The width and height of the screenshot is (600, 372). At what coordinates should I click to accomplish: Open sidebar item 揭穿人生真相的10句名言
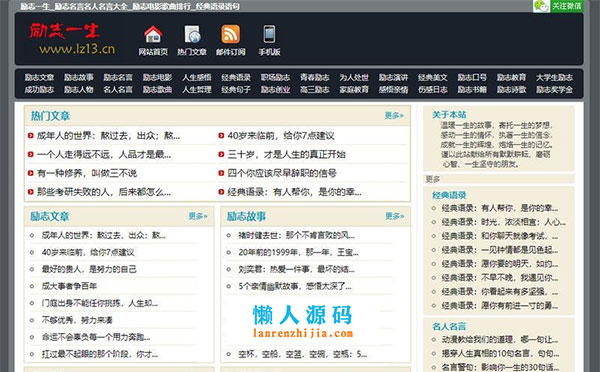[x=501, y=353]
